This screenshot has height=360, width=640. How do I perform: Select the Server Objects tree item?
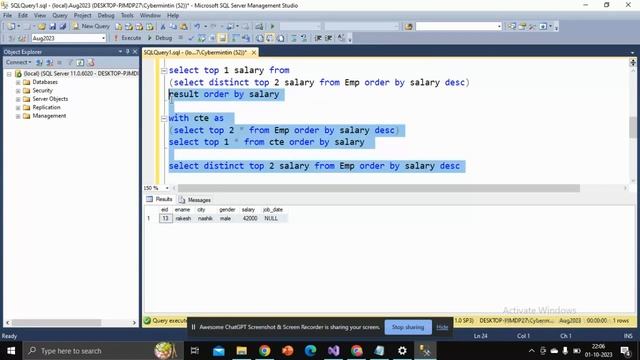(x=50, y=99)
